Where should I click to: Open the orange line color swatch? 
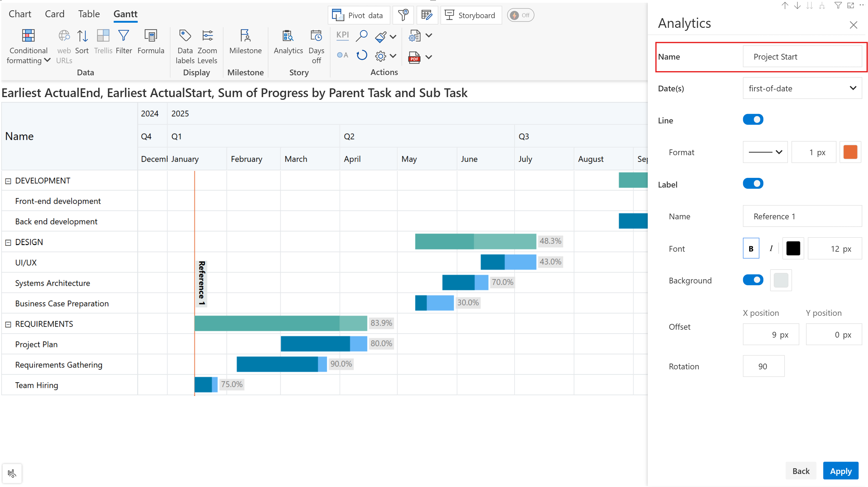coord(850,152)
